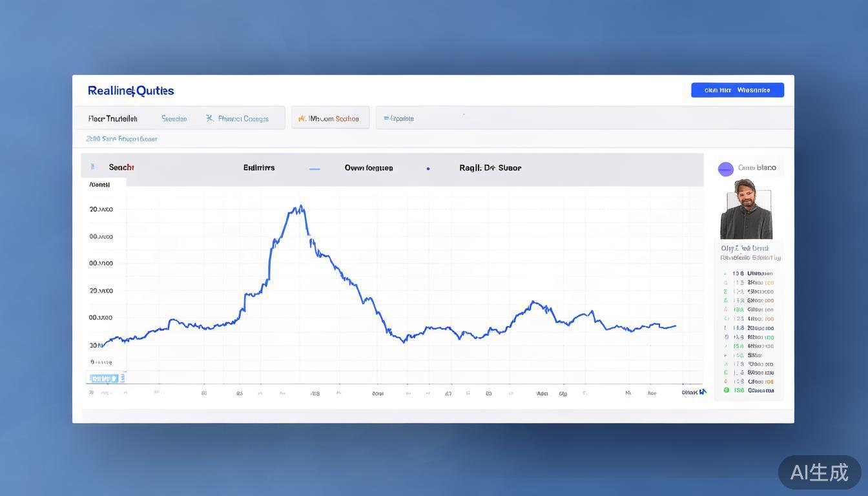
Task: Click the blue highlighted label at chart bottom-left
Action: 104,378
